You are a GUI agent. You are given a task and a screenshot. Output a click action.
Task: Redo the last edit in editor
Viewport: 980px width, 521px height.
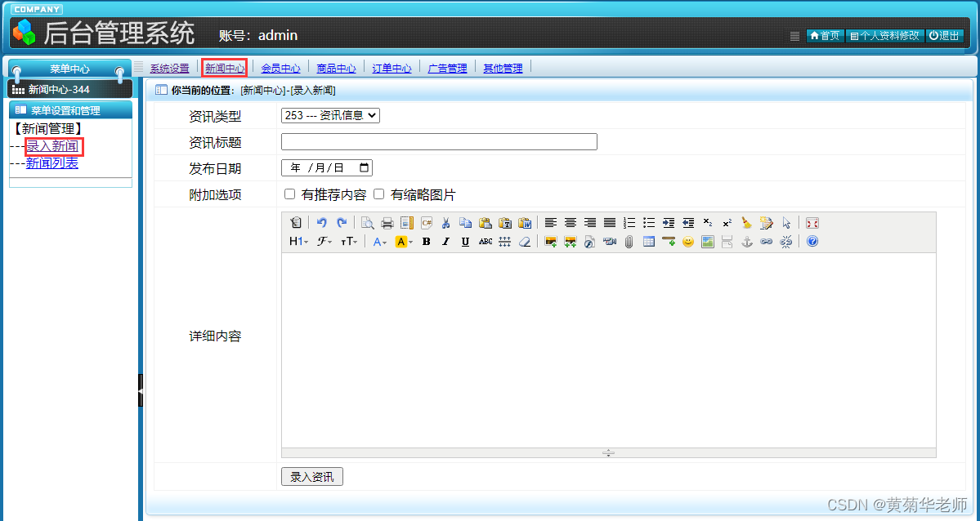click(342, 223)
